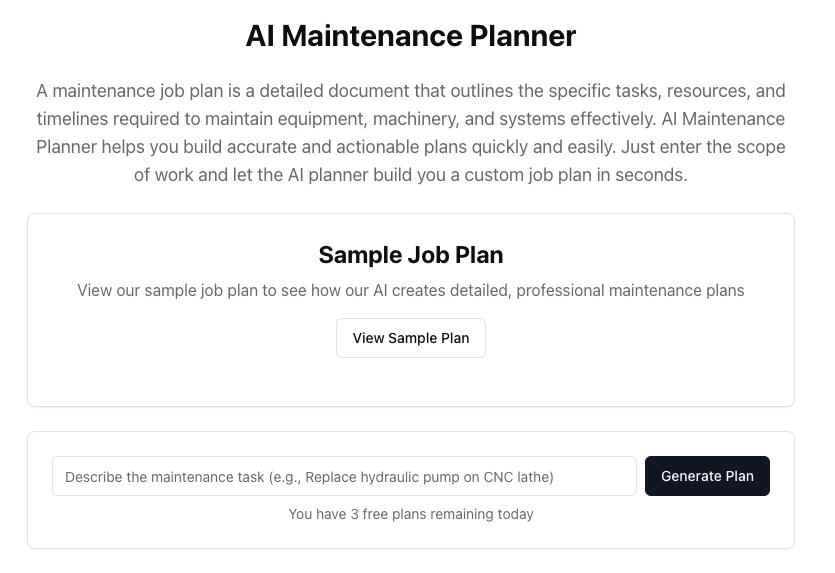Click the intro paragraph describing maintenance job plans
The width and height of the screenshot is (835, 573).
coord(411,133)
